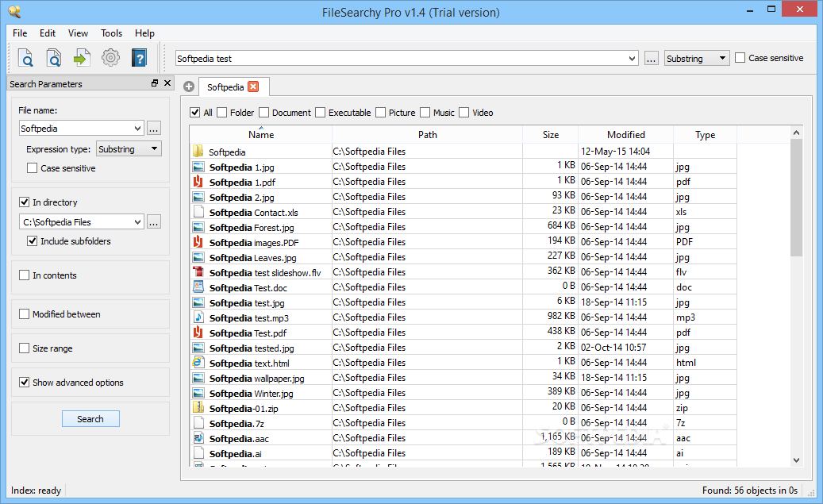Click the PDF icon of Softpedia 1.pdf
The image size is (823, 504).
pyautogui.click(x=198, y=182)
